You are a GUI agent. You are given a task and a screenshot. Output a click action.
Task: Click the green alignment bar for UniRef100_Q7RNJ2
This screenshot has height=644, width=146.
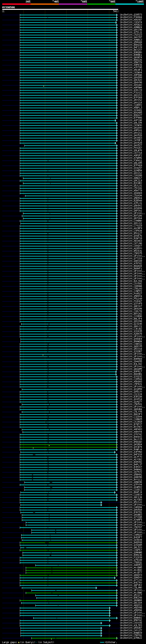[x=75, y=638]
